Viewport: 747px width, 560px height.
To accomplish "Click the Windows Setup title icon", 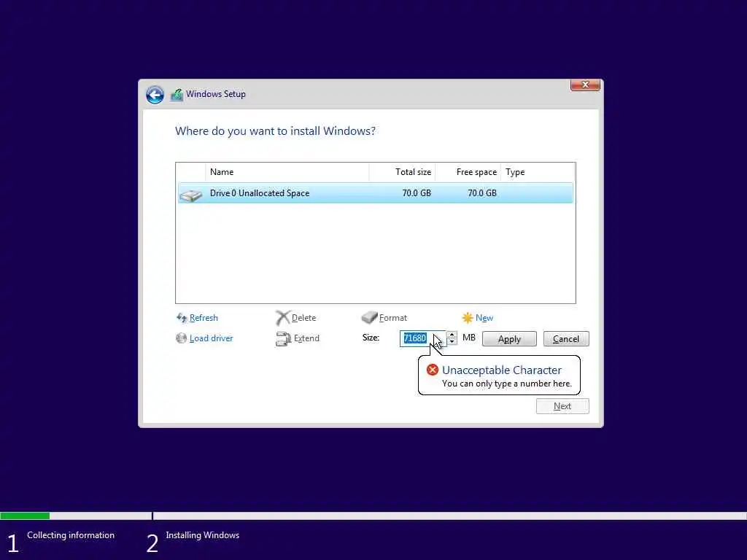I will pyautogui.click(x=177, y=94).
